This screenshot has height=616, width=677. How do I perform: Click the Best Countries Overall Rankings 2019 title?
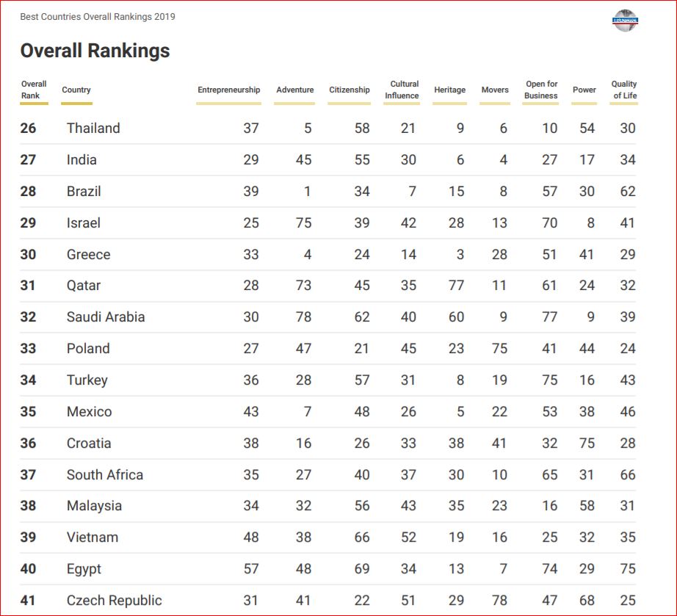(x=98, y=17)
